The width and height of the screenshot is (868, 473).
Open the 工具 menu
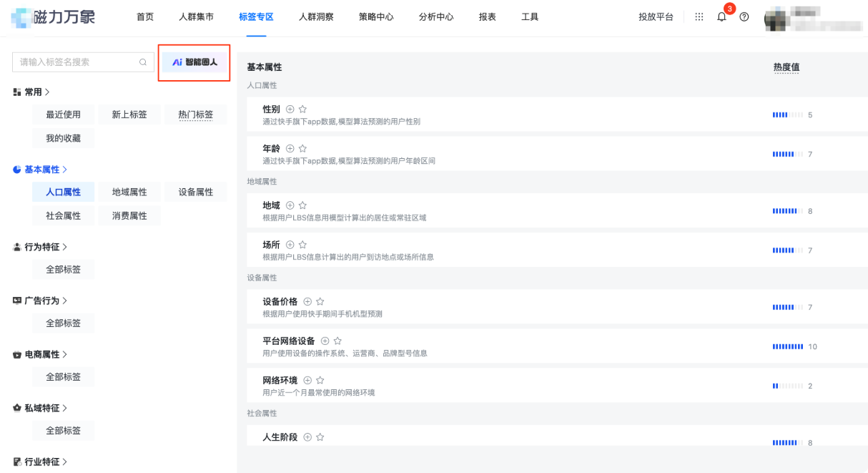(530, 16)
